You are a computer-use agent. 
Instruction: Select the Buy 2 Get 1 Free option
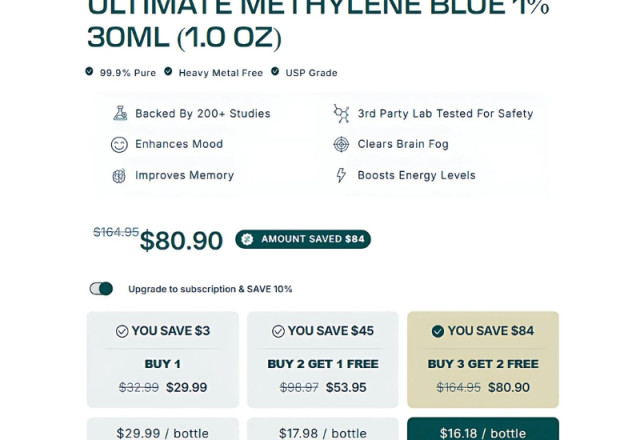(x=322, y=360)
